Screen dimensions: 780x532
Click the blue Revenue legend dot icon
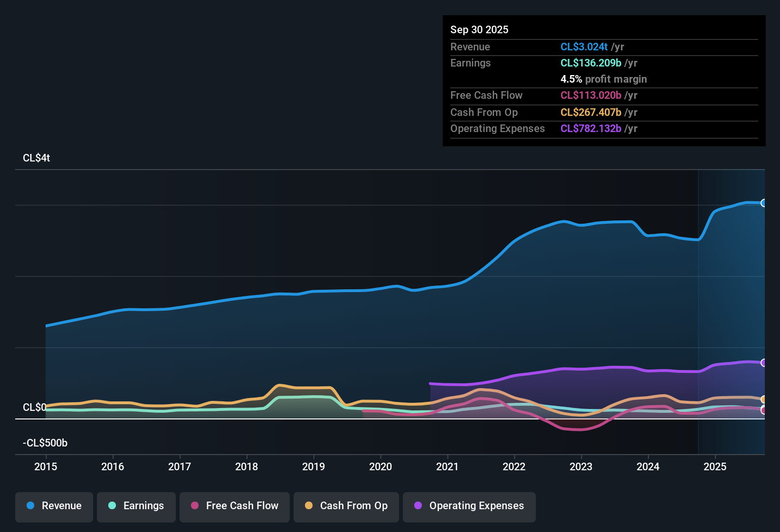pyautogui.click(x=30, y=506)
